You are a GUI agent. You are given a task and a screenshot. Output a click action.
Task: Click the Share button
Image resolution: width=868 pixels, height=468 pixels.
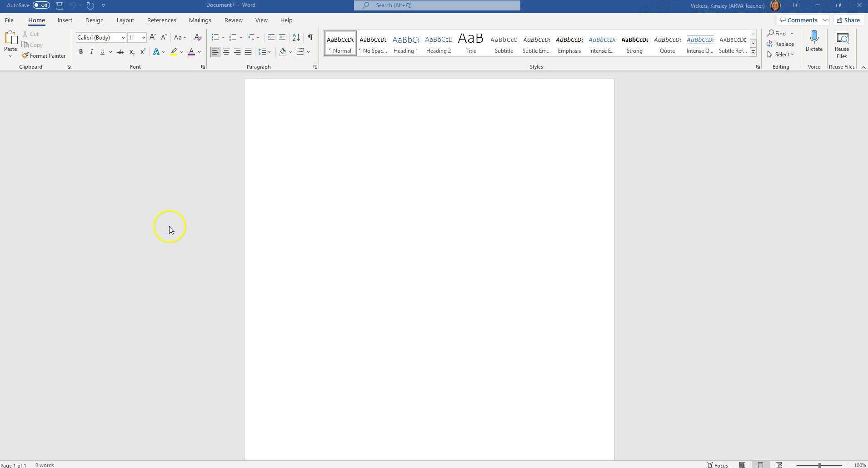[848, 20]
